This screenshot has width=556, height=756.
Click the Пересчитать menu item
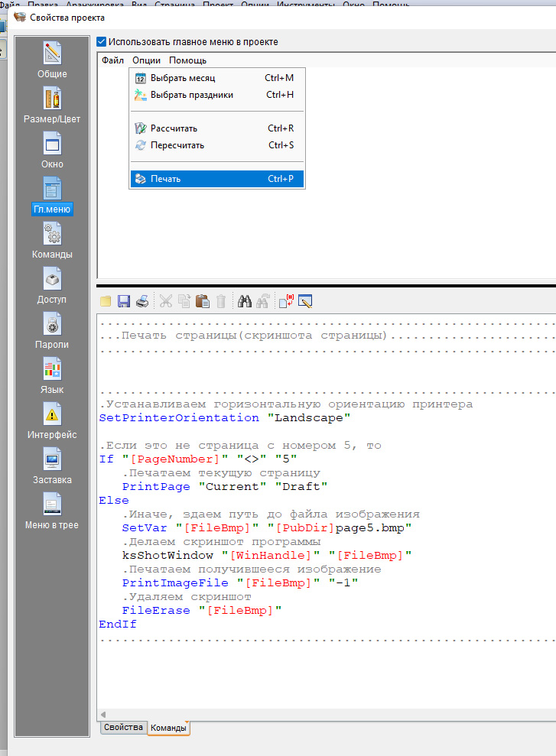(x=177, y=145)
